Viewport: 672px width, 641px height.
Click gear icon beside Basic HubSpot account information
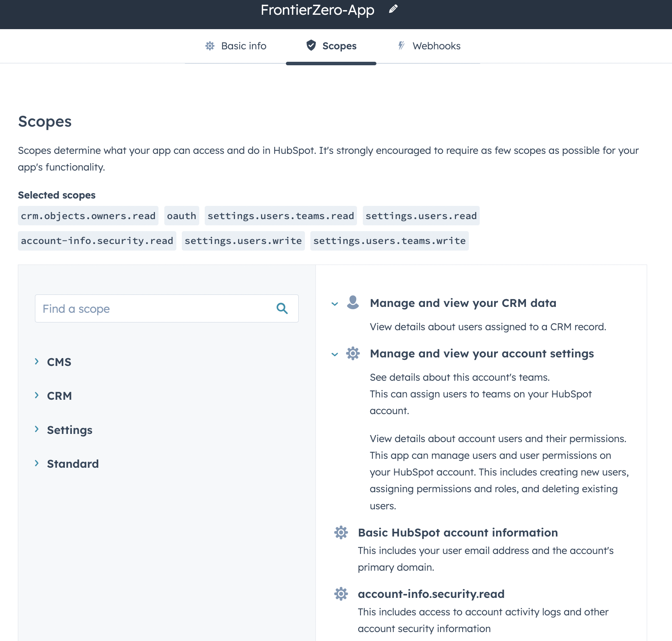point(341,532)
